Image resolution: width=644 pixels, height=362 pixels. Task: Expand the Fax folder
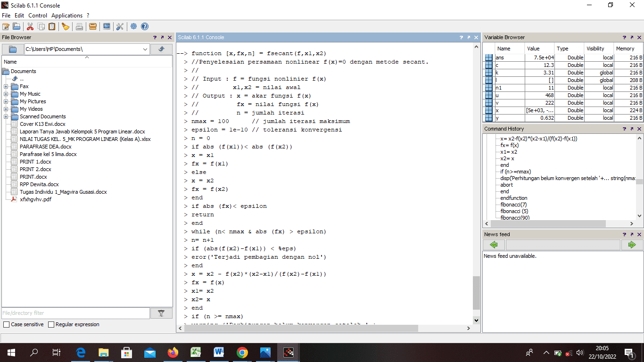(6, 86)
